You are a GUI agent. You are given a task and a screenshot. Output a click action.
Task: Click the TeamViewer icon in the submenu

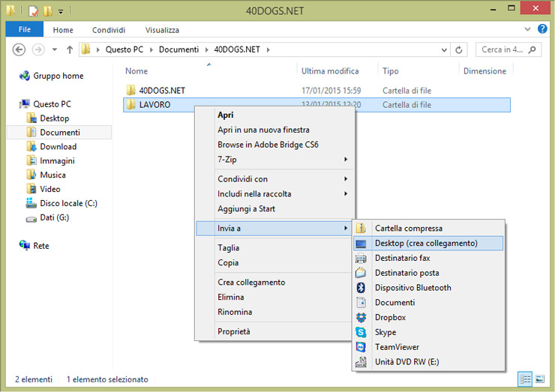pyautogui.click(x=361, y=347)
